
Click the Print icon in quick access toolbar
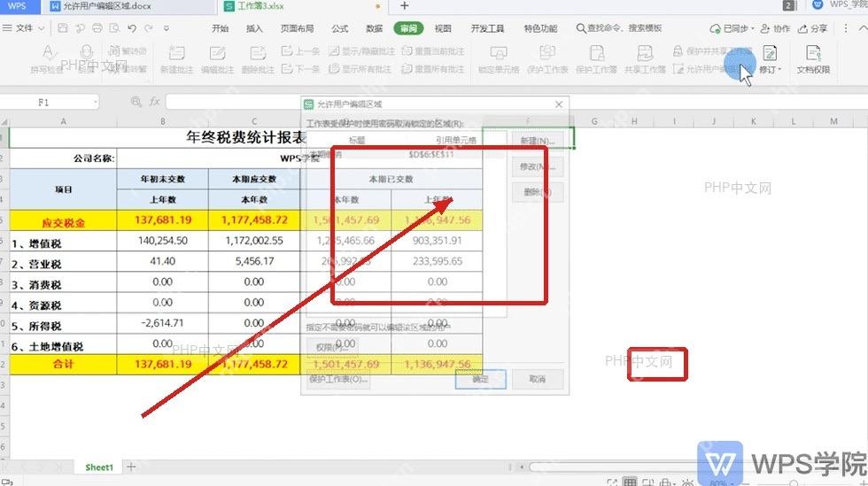click(97, 28)
